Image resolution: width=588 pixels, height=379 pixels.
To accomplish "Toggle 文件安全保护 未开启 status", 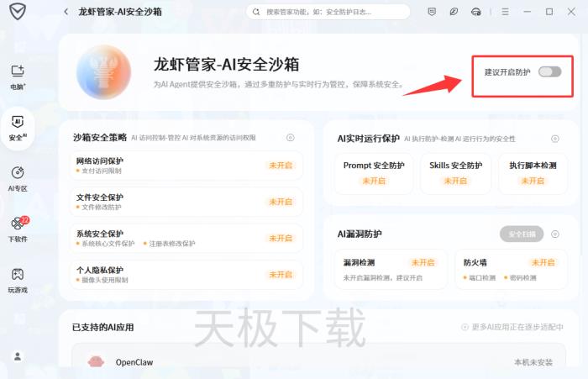I will tap(280, 202).
